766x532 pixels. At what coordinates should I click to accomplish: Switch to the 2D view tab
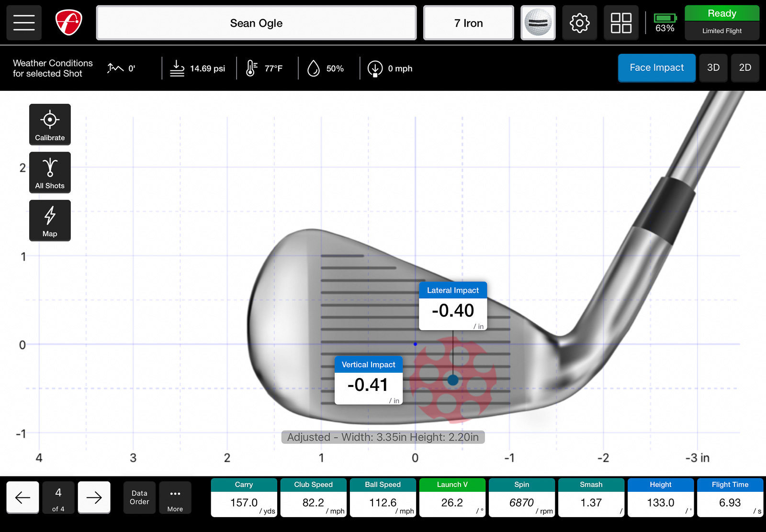pos(745,67)
